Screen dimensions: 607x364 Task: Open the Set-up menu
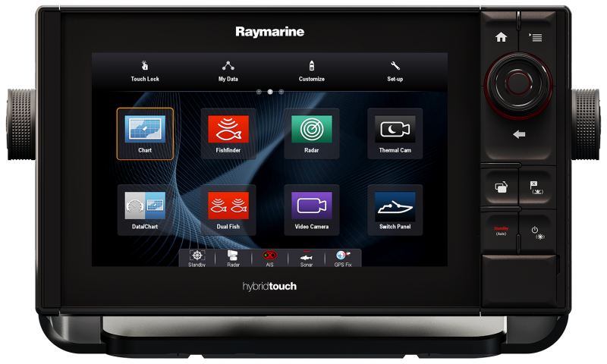tap(395, 71)
